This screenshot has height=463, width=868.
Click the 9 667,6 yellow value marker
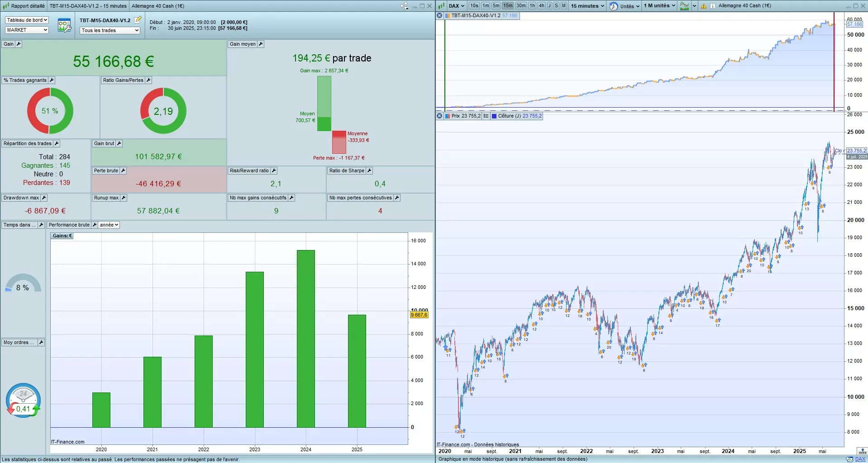tap(419, 315)
